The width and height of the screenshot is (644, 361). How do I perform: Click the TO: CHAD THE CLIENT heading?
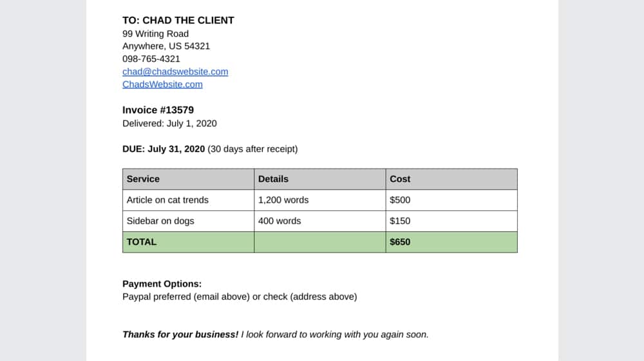tap(178, 20)
